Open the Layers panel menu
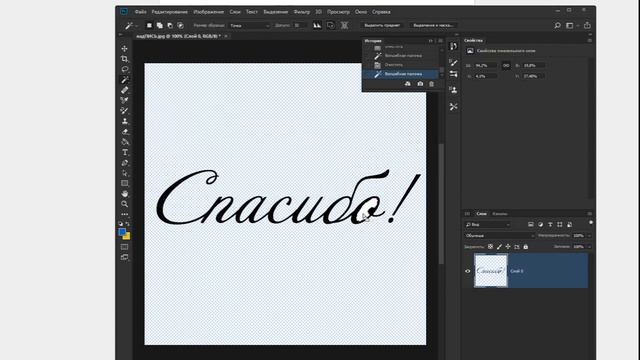 point(589,213)
